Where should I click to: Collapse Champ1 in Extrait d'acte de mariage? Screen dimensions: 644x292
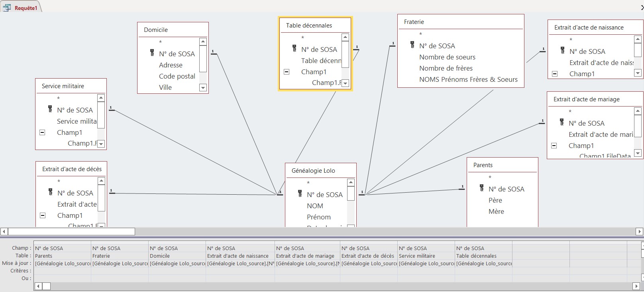[554, 146]
